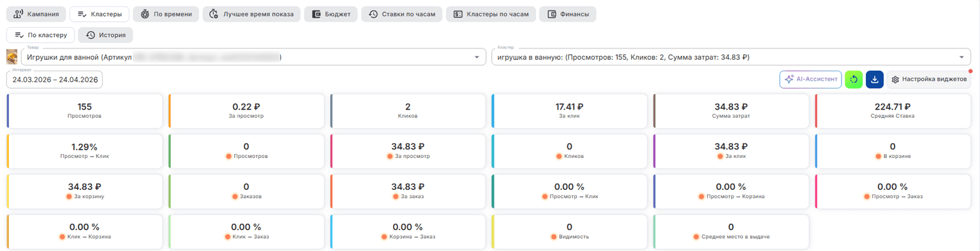The width and height of the screenshot is (980, 251).
Task: Select the 224.71 ₽ Средняя Ставка widget
Action: [x=893, y=111]
